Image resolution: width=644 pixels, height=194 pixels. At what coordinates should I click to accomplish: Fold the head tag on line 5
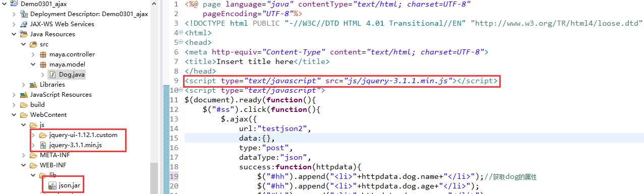pyautogui.click(x=181, y=42)
